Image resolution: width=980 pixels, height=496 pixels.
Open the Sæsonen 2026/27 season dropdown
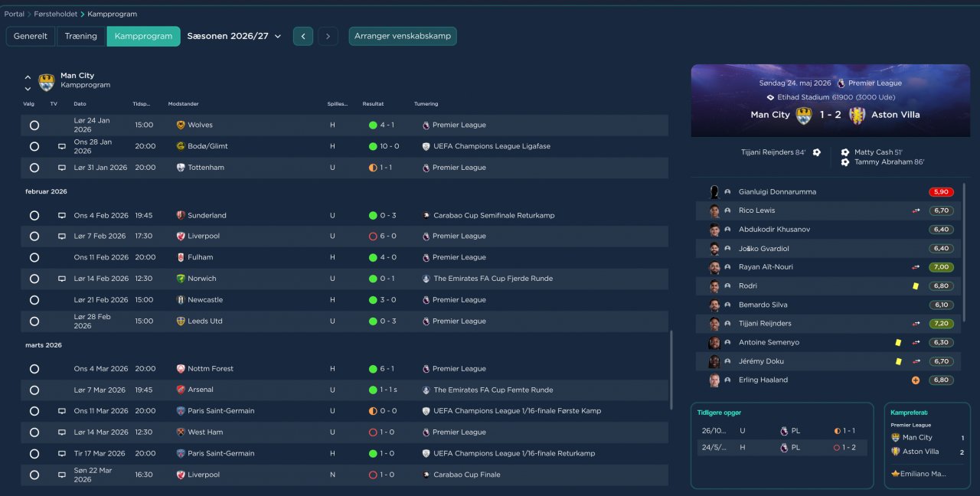[x=234, y=36]
